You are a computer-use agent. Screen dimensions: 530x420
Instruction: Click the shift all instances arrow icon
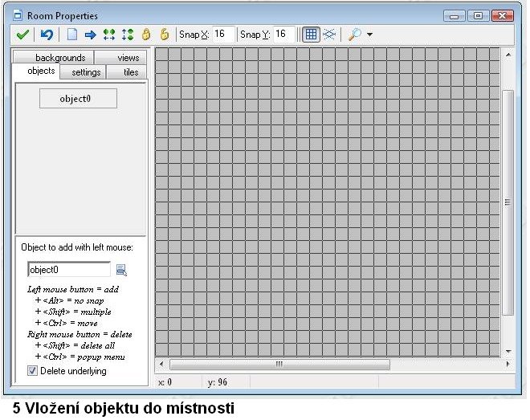pyautogui.click(x=90, y=35)
